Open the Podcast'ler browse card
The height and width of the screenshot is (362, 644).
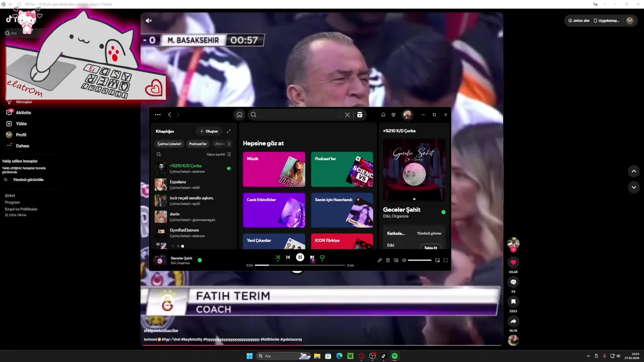(342, 169)
